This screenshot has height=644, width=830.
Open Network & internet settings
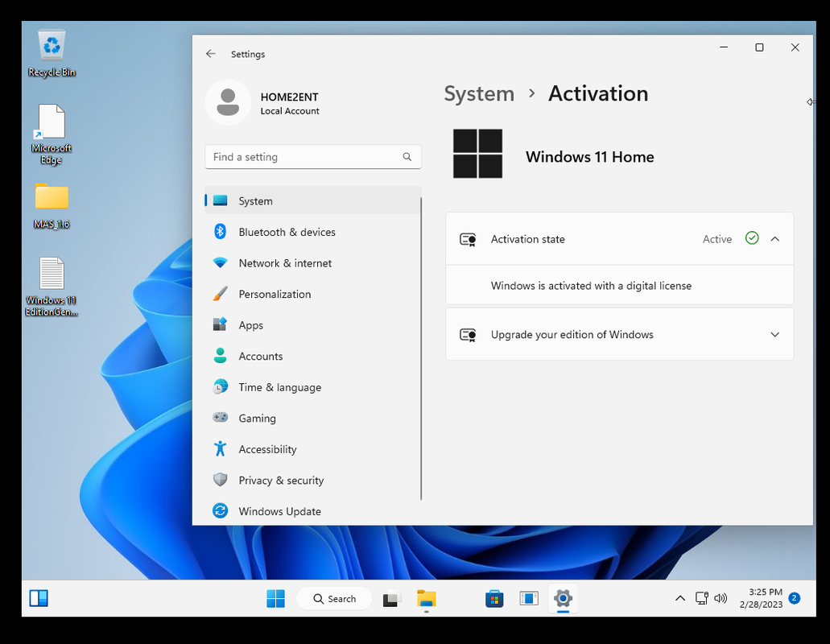pyautogui.click(x=313, y=263)
